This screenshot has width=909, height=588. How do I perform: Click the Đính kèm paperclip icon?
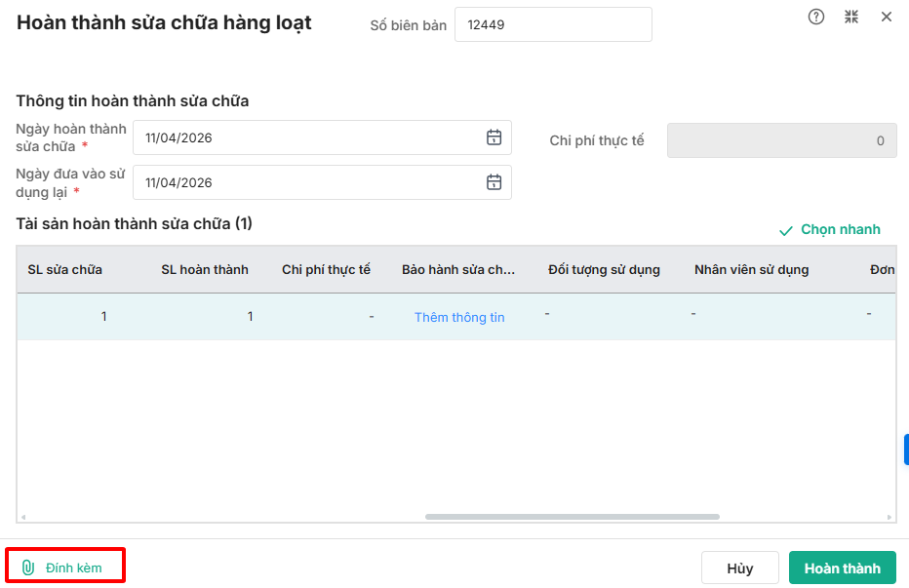click(28, 568)
